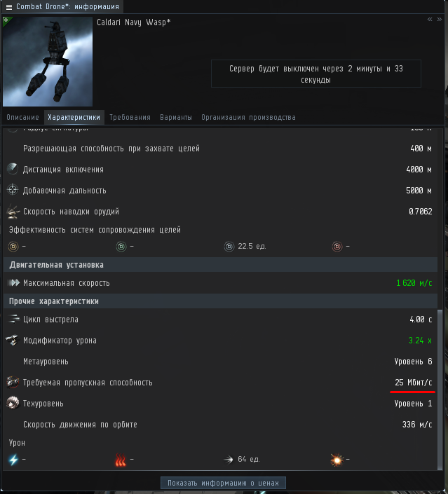Click the Caldari Navy Wasp drone thumbnail
The image size is (448, 494).
[x=48, y=62]
